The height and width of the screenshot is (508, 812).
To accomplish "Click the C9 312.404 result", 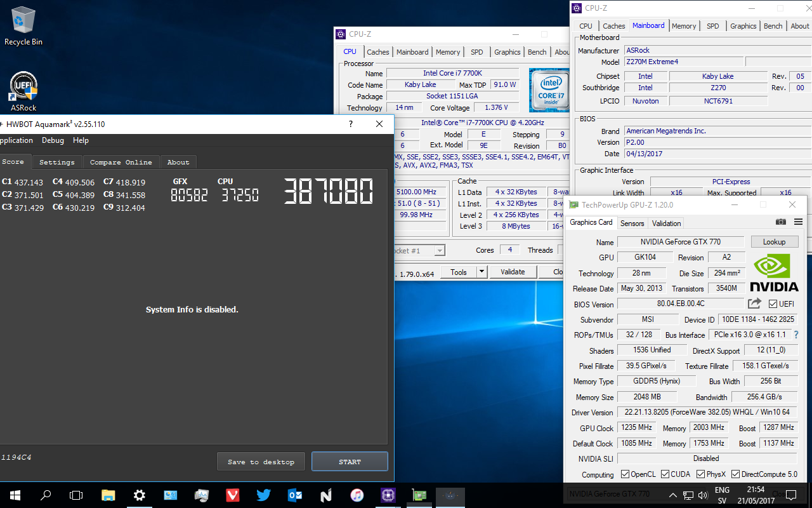I will [x=124, y=208].
